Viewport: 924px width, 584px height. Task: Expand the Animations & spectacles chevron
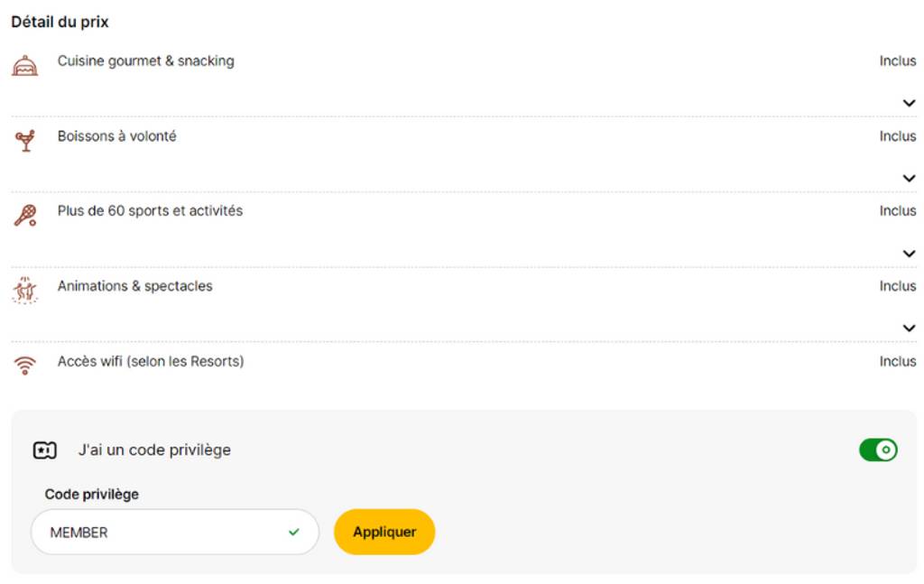click(910, 329)
